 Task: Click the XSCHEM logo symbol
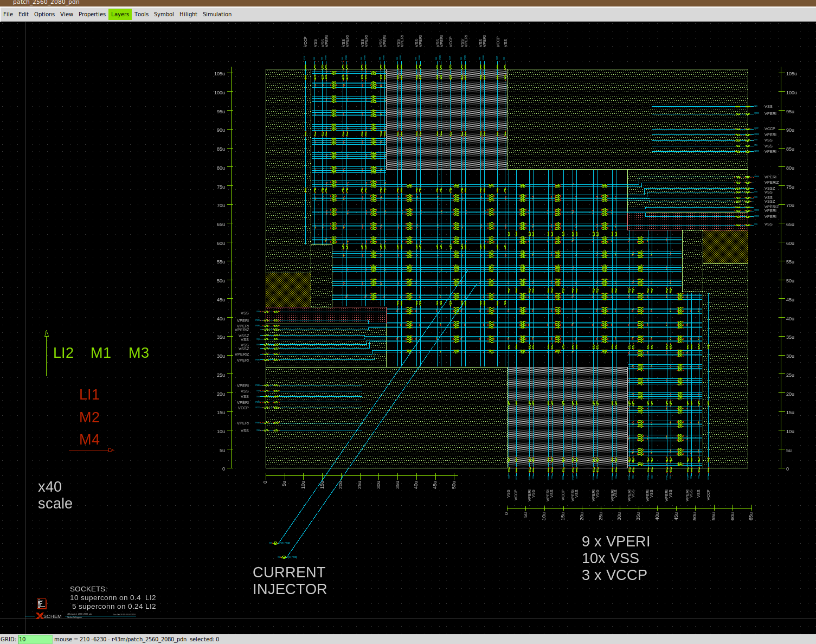tap(49, 616)
